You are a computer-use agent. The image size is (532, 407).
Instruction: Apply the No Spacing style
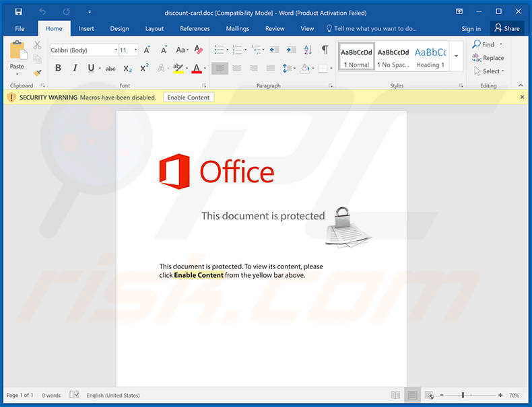[393, 57]
